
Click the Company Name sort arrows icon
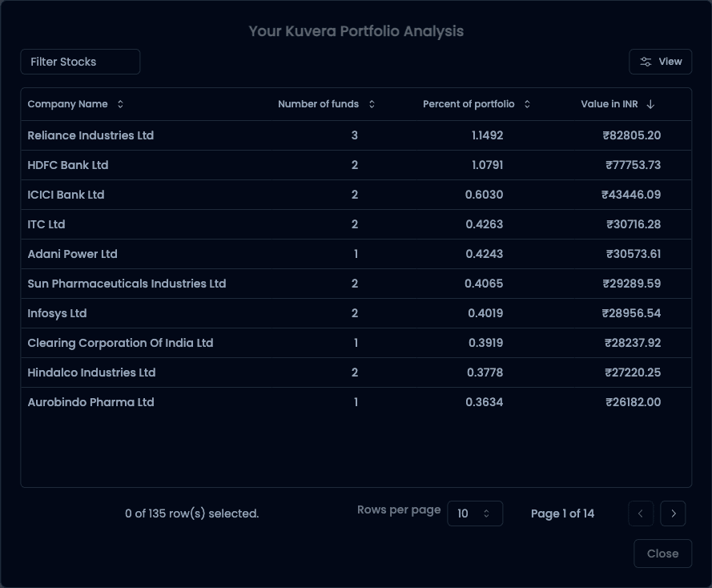click(120, 104)
